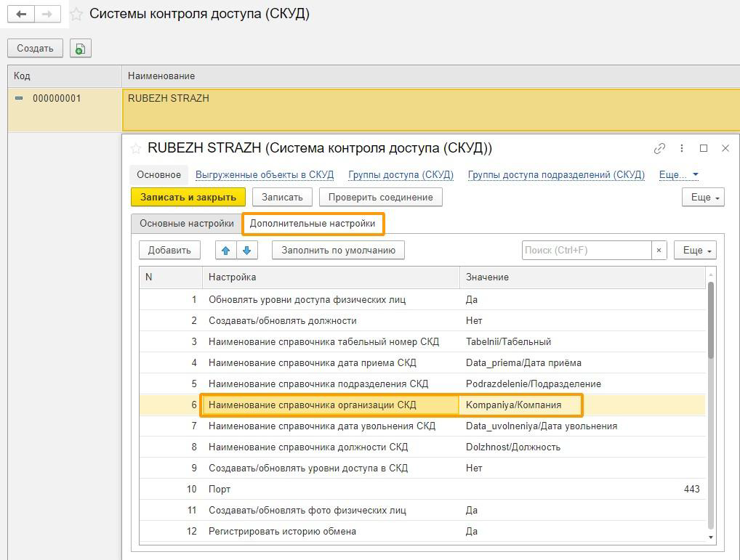Star the СКУД list page as favorite
The image size is (740, 560).
click(76, 15)
